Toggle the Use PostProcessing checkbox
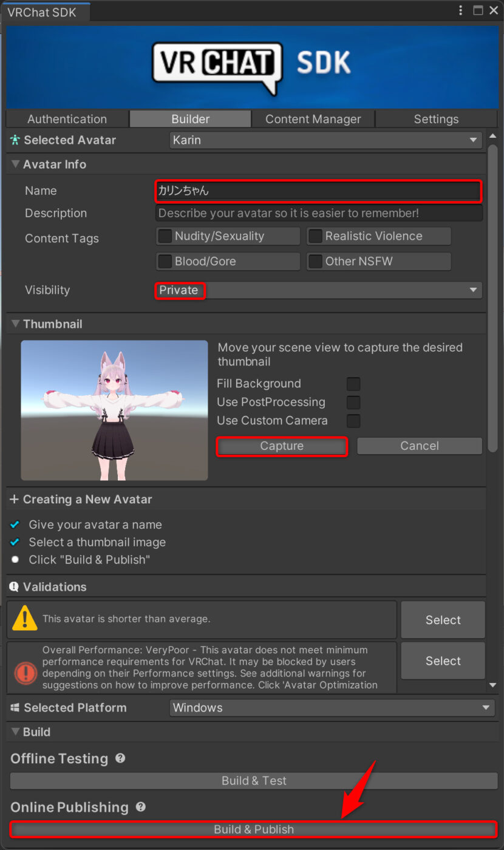The width and height of the screenshot is (504, 850). coord(353,402)
